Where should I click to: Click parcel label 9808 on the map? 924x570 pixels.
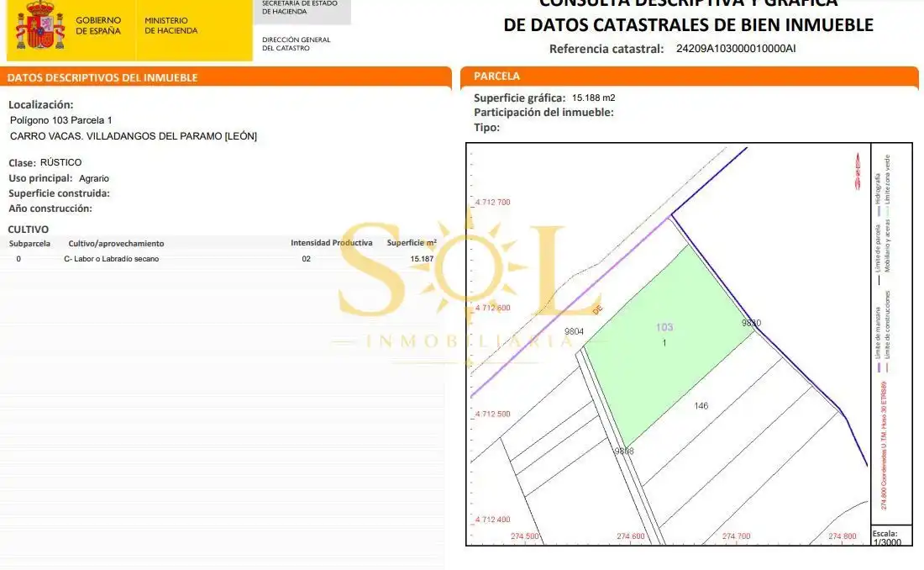tap(624, 451)
